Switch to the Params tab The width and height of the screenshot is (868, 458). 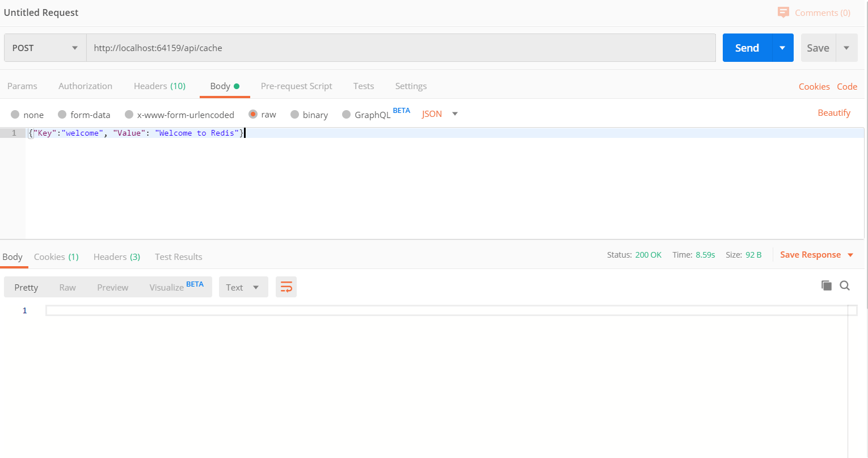click(22, 86)
